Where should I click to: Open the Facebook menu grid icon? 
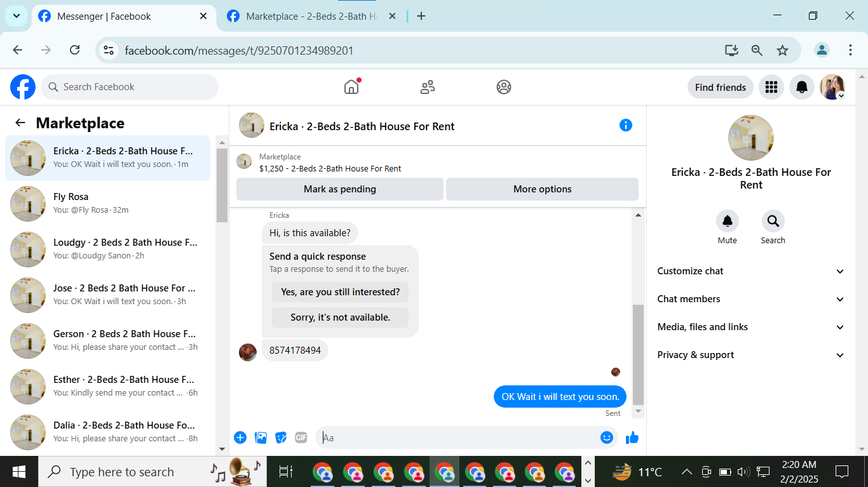coord(771,87)
